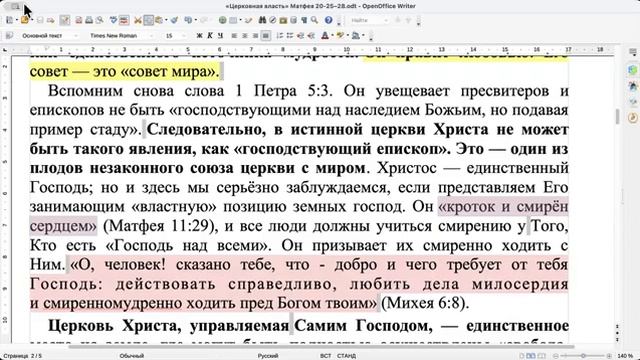Toggle italic formatting (К)

(x=210, y=36)
